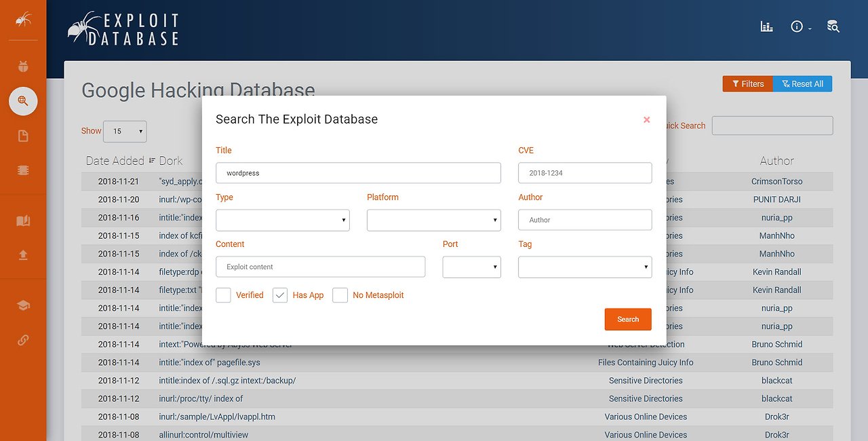Image resolution: width=868 pixels, height=441 pixels.
Task: Click author PUNIT DARJI
Action: click(x=777, y=199)
